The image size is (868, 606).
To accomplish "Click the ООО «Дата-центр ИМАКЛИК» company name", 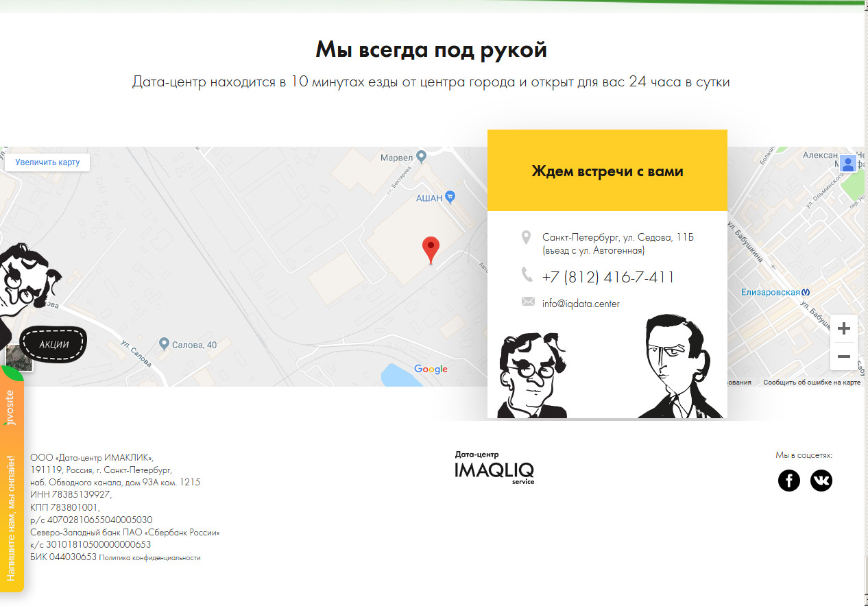I will point(92,457).
